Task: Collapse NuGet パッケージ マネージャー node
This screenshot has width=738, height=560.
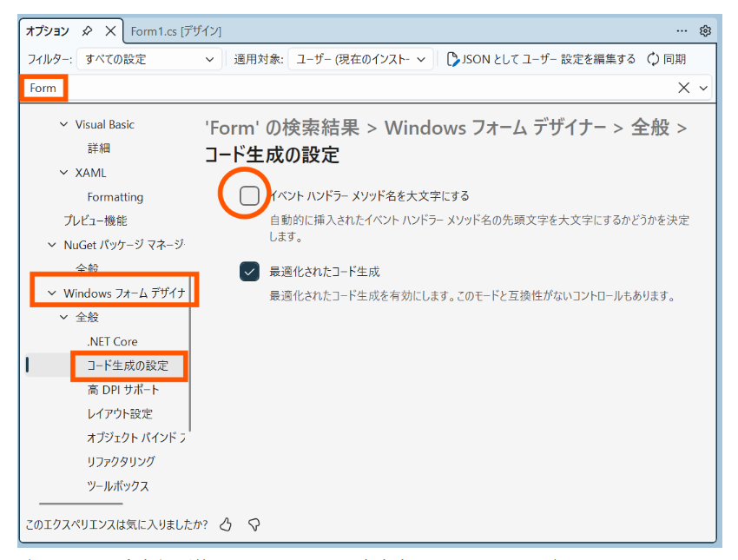Action: 52,245
